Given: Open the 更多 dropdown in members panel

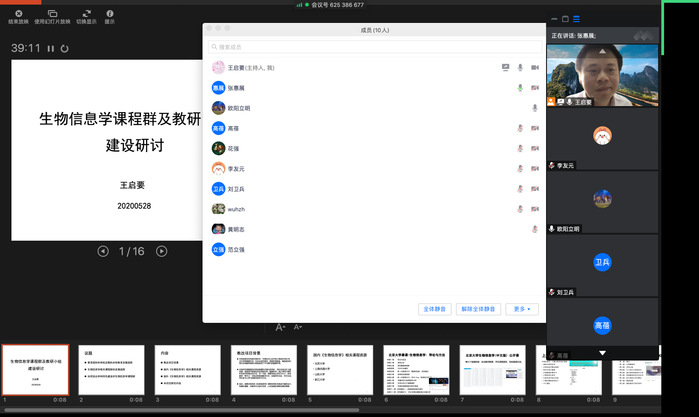Looking at the screenshot, I should coord(522,309).
